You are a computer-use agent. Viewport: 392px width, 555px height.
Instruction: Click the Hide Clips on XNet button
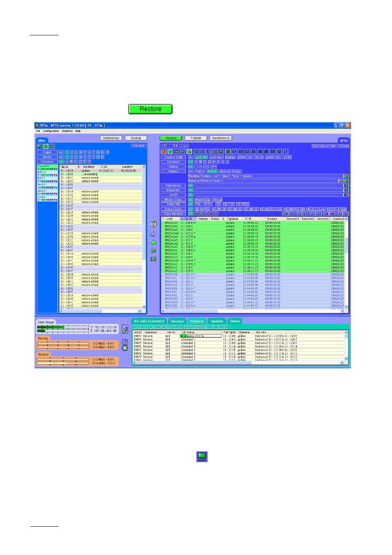[x=324, y=146]
